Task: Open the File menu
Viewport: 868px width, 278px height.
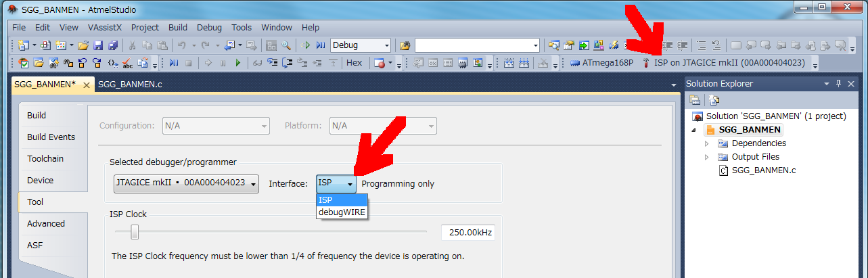Action: [19, 28]
